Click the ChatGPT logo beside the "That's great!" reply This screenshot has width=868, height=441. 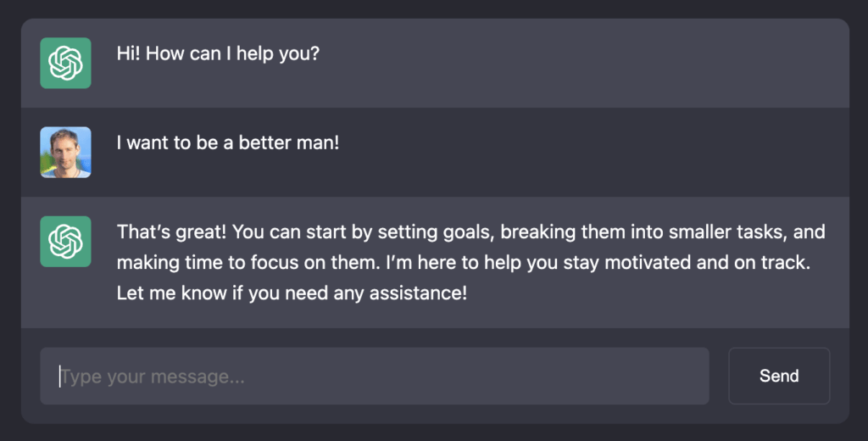pyautogui.click(x=65, y=242)
